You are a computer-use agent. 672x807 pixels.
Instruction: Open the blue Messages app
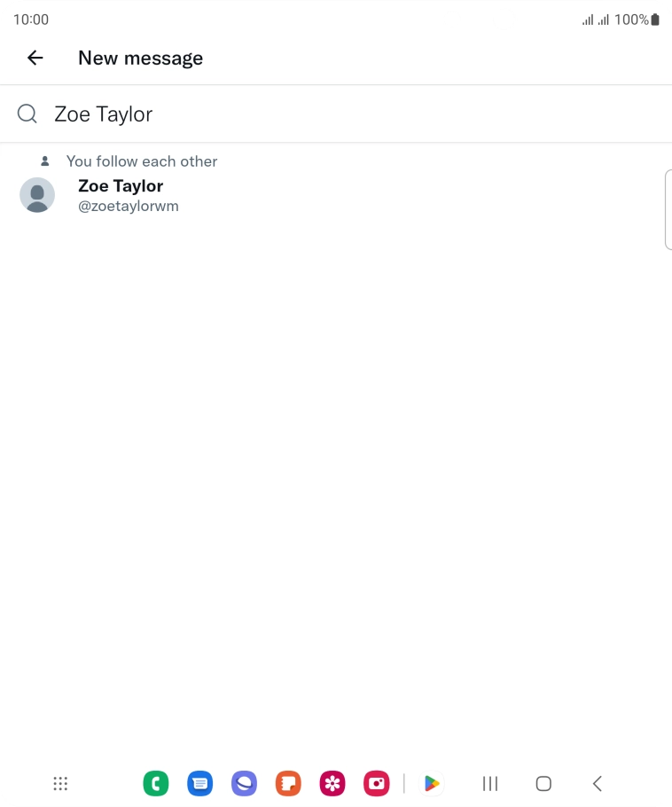point(200,784)
